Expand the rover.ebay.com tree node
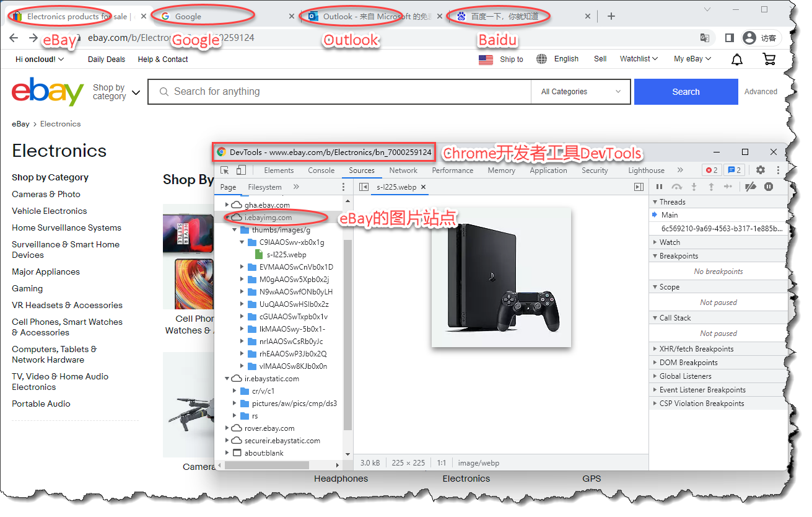This screenshot has height=517, width=812. click(x=227, y=428)
